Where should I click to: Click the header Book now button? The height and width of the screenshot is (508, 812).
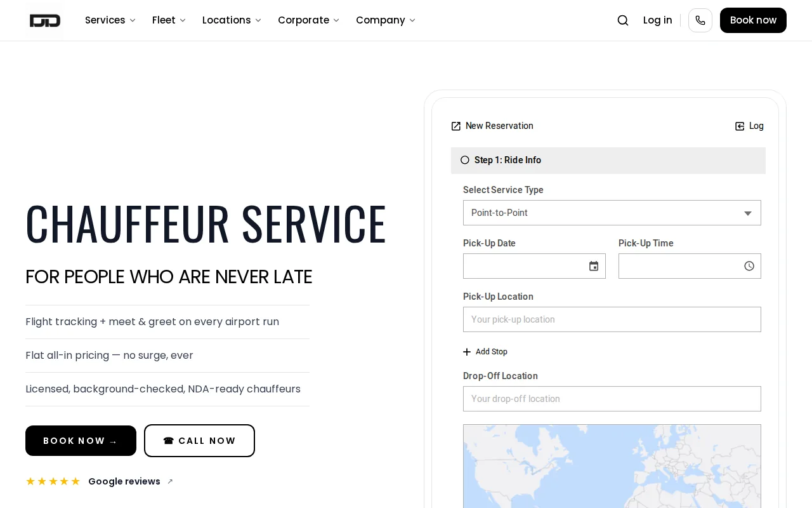click(753, 20)
